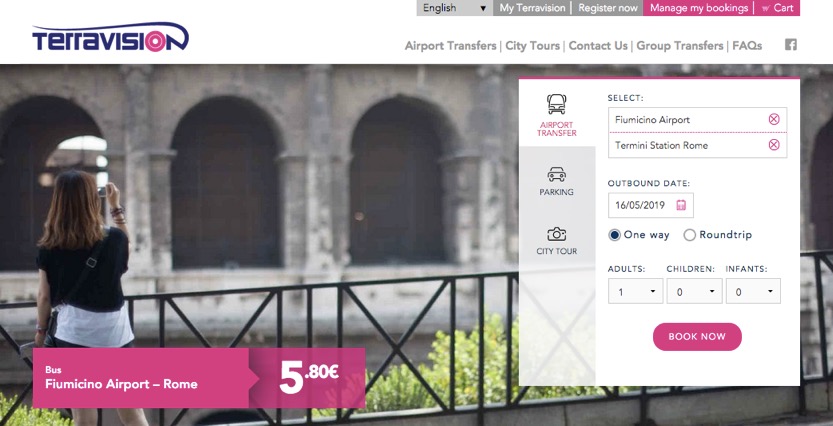Click the bus icon for Airport Transfer
This screenshot has height=426, width=833.
tap(556, 104)
